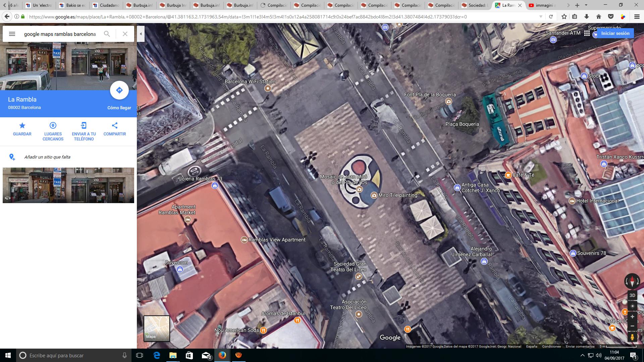Save page to Pocket
Screen dimensions: 644x362
tap(611, 17)
